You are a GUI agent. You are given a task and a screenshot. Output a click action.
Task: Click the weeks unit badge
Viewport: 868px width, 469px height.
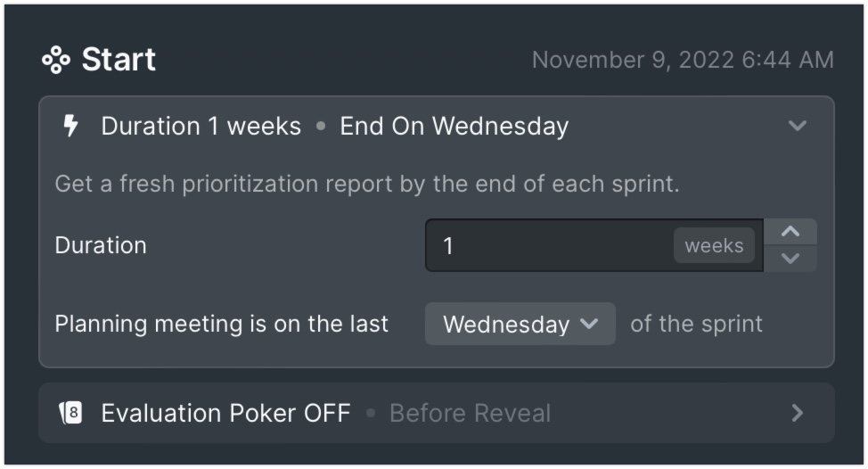pos(714,245)
